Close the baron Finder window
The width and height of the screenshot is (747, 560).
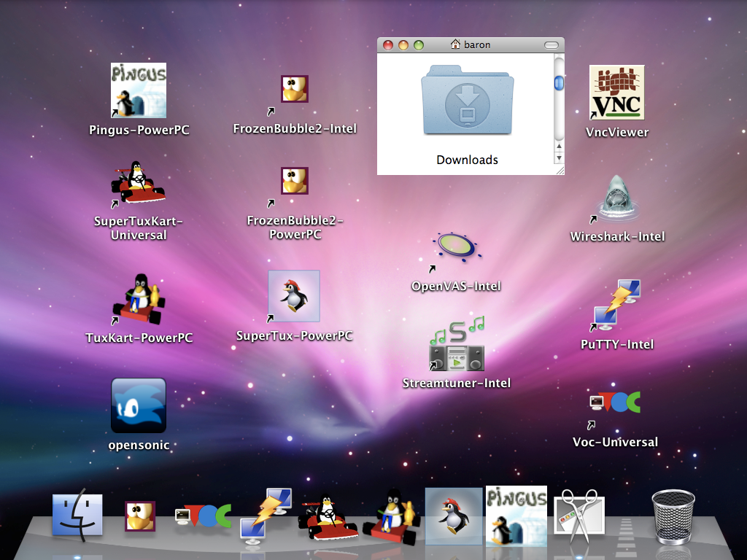(388, 44)
